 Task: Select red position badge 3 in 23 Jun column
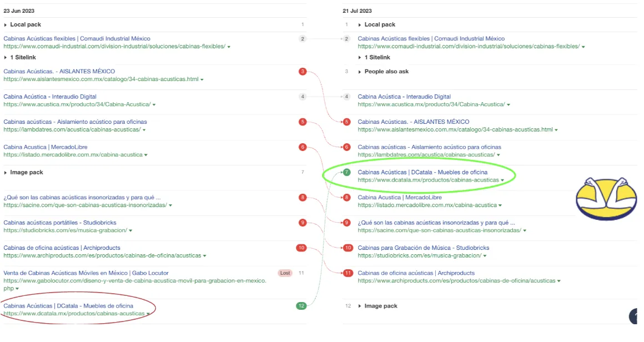[x=303, y=72]
